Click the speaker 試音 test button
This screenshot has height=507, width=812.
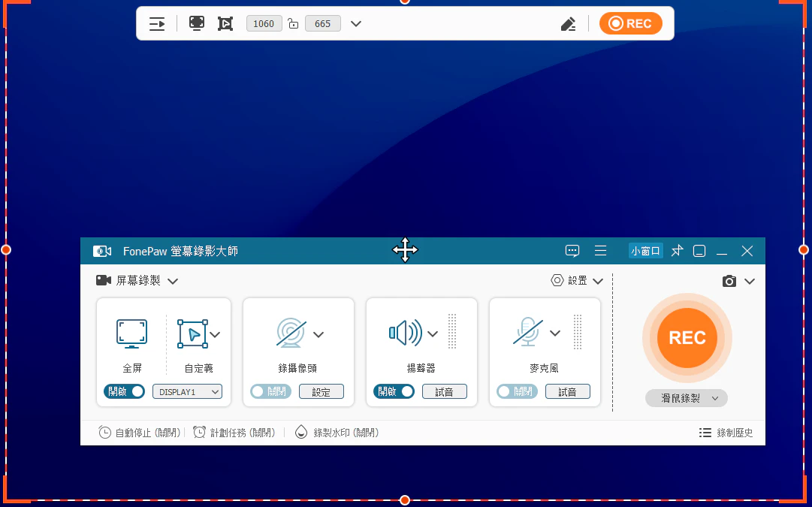coord(445,392)
